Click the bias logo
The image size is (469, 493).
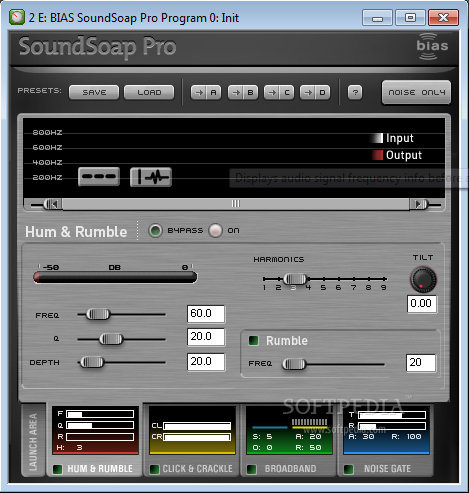[432, 47]
